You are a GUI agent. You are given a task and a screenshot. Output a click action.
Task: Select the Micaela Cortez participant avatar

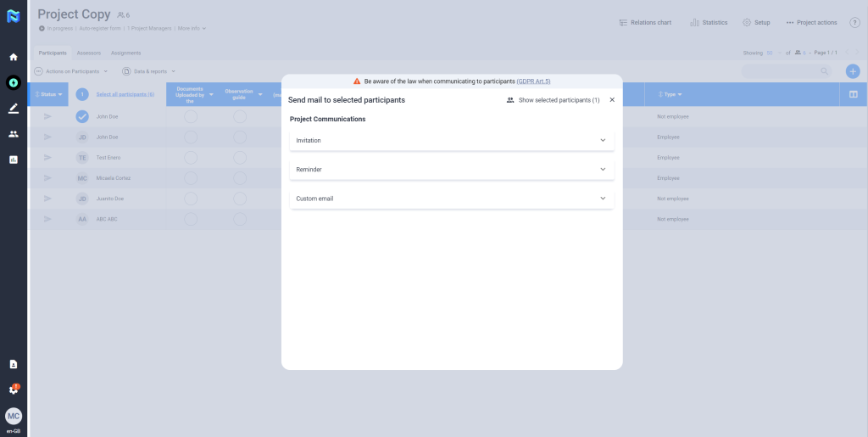pos(82,178)
